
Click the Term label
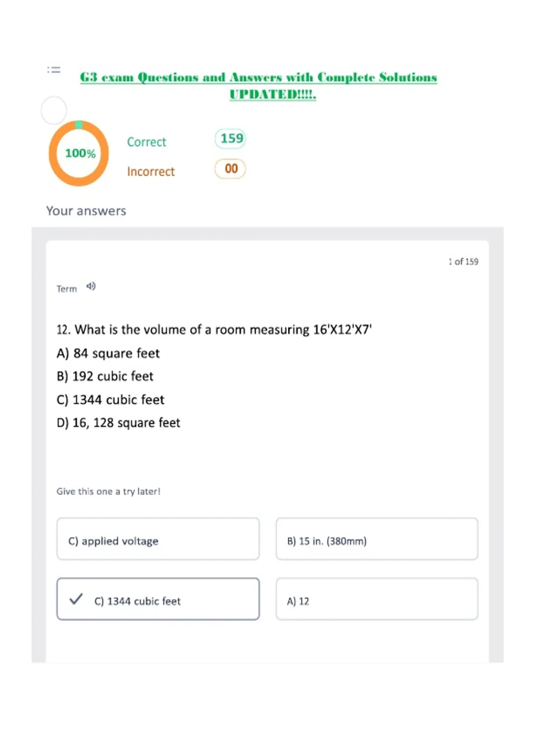[x=67, y=289]
